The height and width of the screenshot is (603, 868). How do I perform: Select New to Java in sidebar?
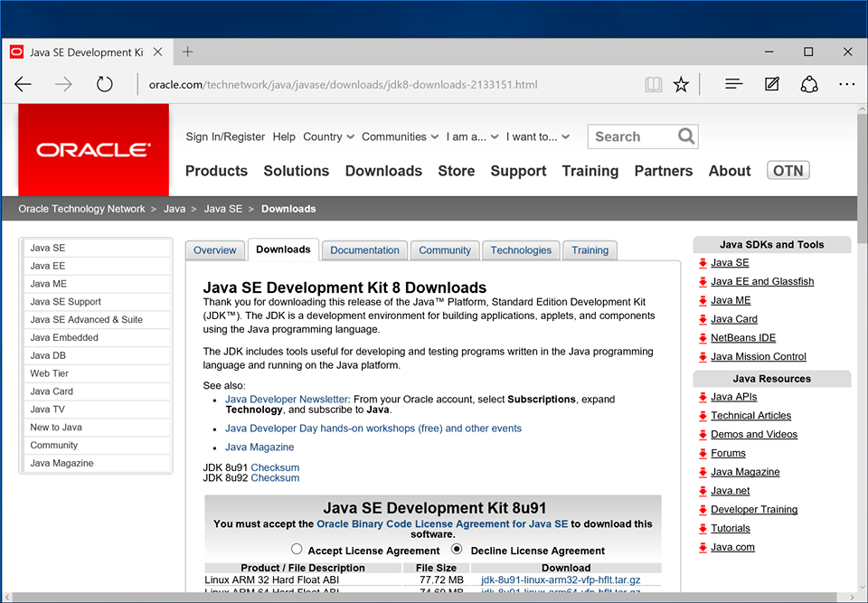[x=97, y=427]
